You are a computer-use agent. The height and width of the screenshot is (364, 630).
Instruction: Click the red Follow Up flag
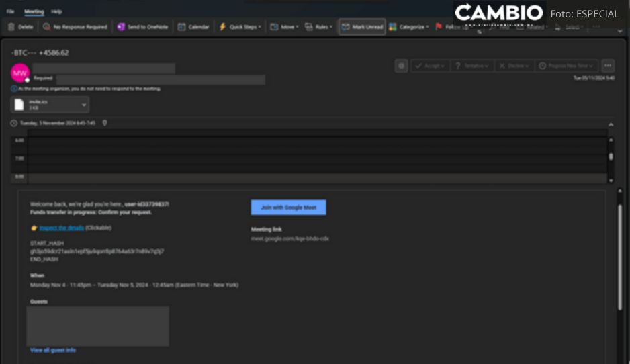pyautogui.click(x=439, y=26)
